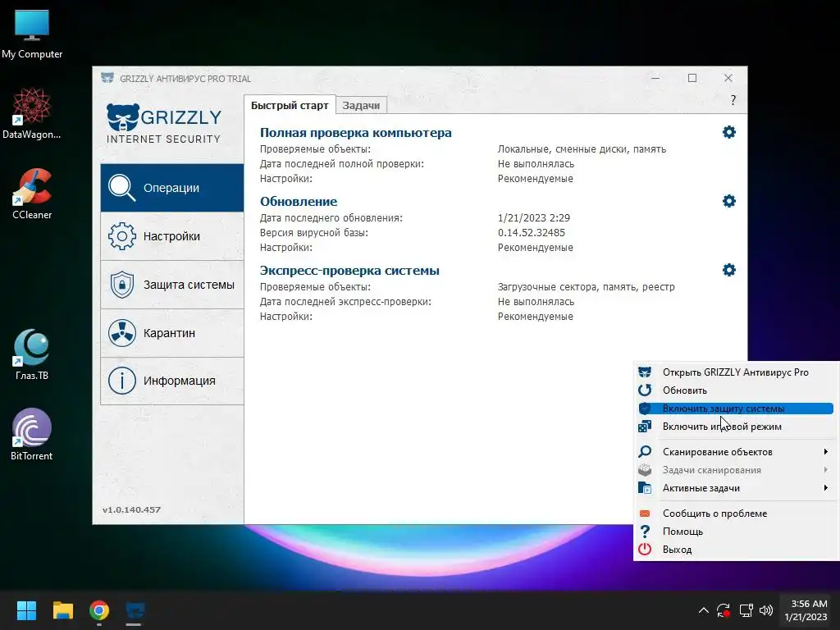Screen dimensions: 840x630
Task: Click last update date 1/21/2023 2:29
Action: pos(533,218)
